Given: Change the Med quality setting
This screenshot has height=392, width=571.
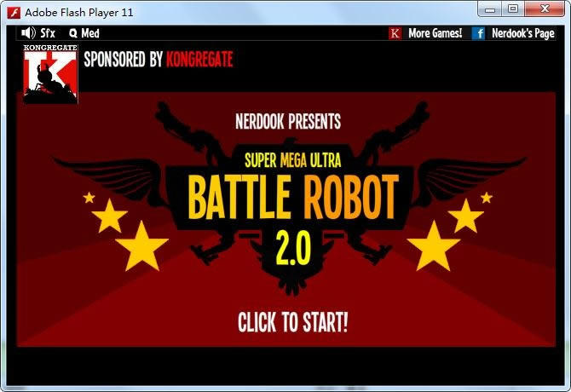Looking at the screenshot, I should click(90, 33).
